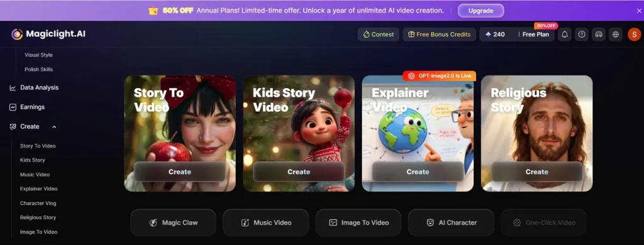The width and height of the screenshot is (644, 245).
Task: Open the Discord community icon
Action: click(x=599, y=35)
